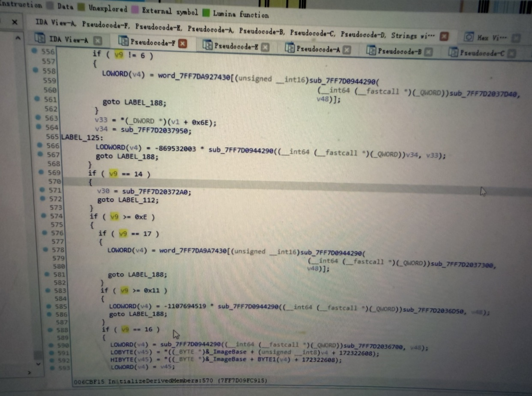The width and height of the screenshot is (532, 396).
Task: Toggle breakpoint dot on line 583
Action: (47, 290)
